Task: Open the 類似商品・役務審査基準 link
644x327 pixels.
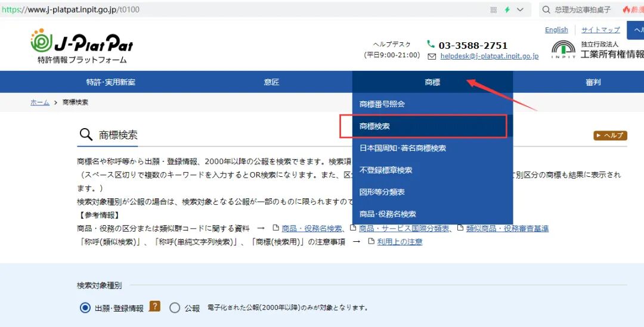Action: (x=507, y=228)
